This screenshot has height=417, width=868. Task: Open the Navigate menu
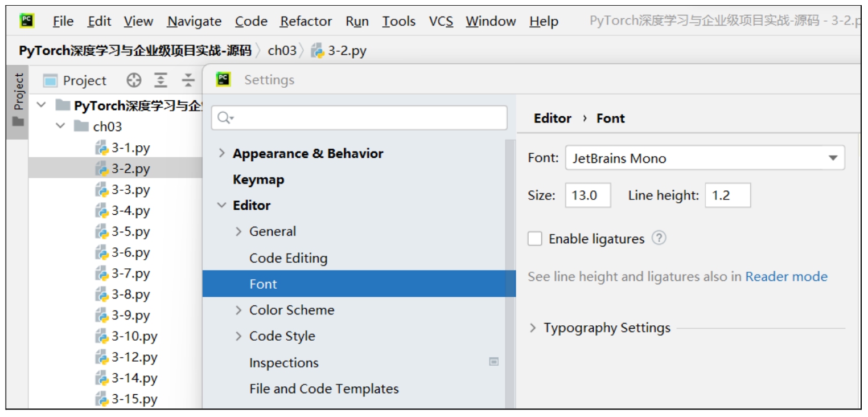[195, 22]
